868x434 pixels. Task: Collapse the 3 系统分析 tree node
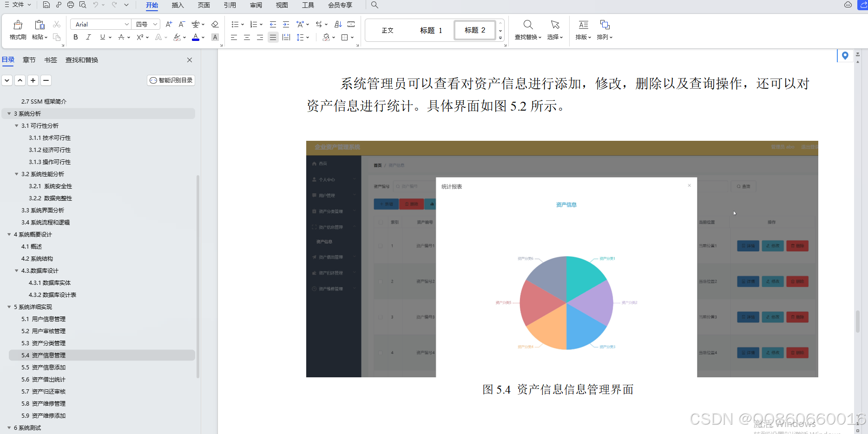point(9,113)
